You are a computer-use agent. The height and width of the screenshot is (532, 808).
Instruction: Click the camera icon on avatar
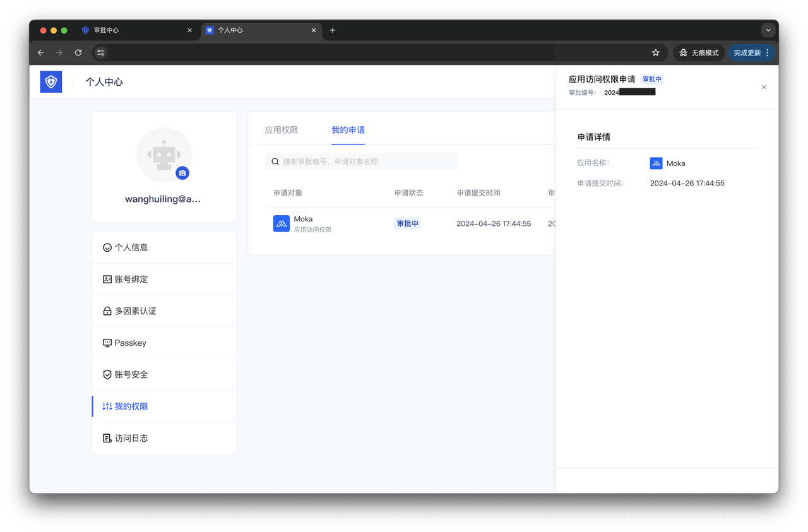(182, 173)
